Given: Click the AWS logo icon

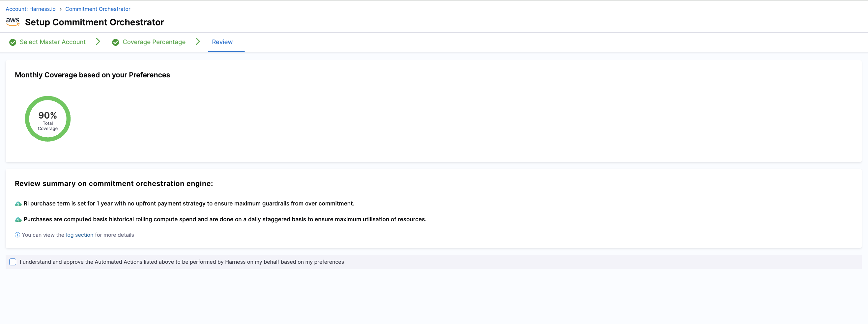Looking at the screenshot, I should pyautogui.click(x=13, y=22).
